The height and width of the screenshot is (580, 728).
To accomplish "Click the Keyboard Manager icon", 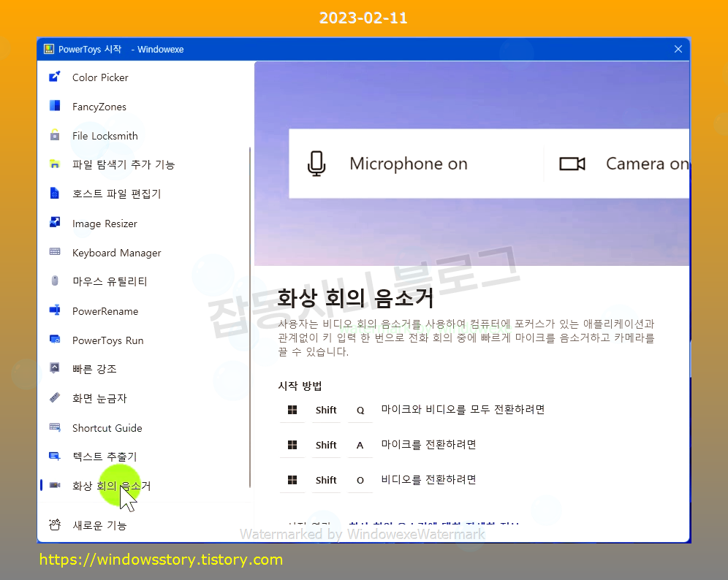I will (x=55, y=251).
